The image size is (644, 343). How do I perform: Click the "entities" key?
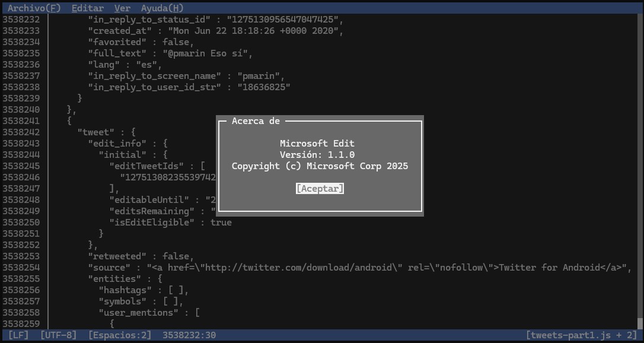tap(114, 279)
